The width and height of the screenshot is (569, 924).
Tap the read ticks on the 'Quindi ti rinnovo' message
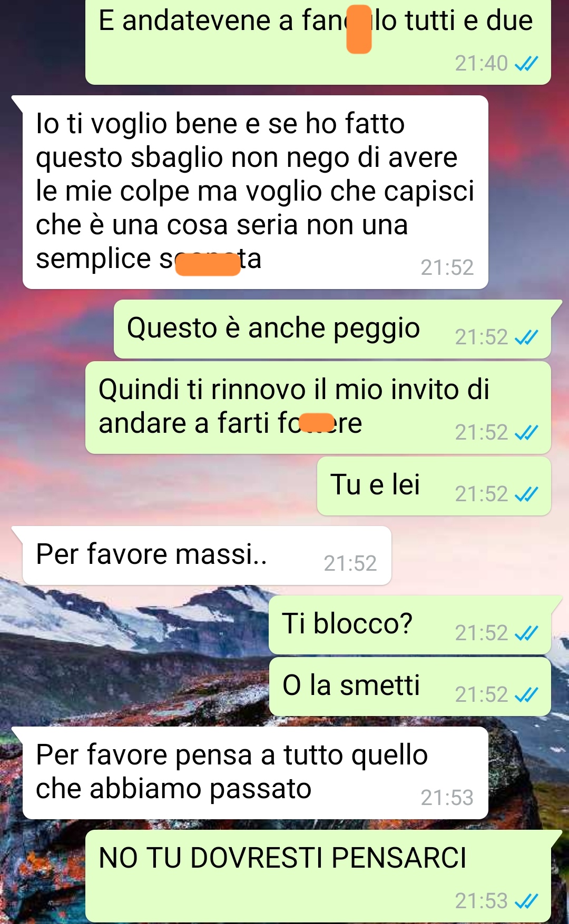click(x=526, y=432)
